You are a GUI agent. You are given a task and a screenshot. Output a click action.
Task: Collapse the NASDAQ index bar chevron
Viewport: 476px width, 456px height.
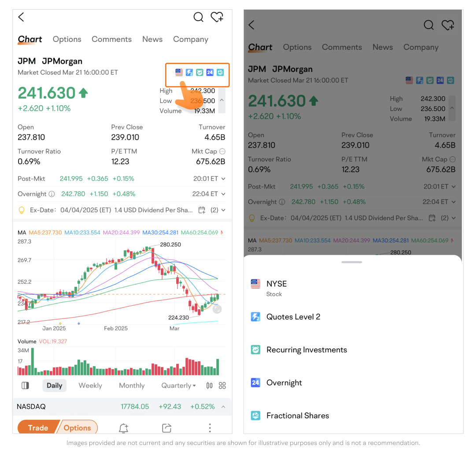[x=223, y=407]
